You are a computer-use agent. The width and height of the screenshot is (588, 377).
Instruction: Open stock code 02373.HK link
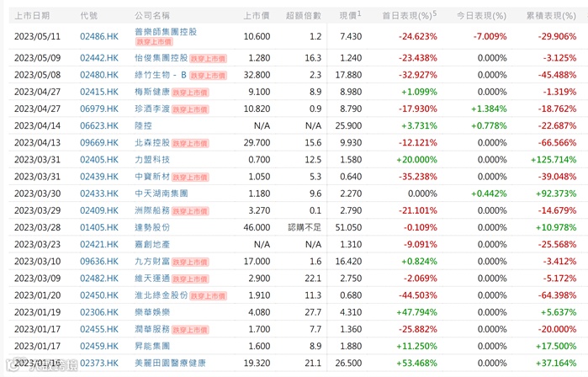(99, 364)
